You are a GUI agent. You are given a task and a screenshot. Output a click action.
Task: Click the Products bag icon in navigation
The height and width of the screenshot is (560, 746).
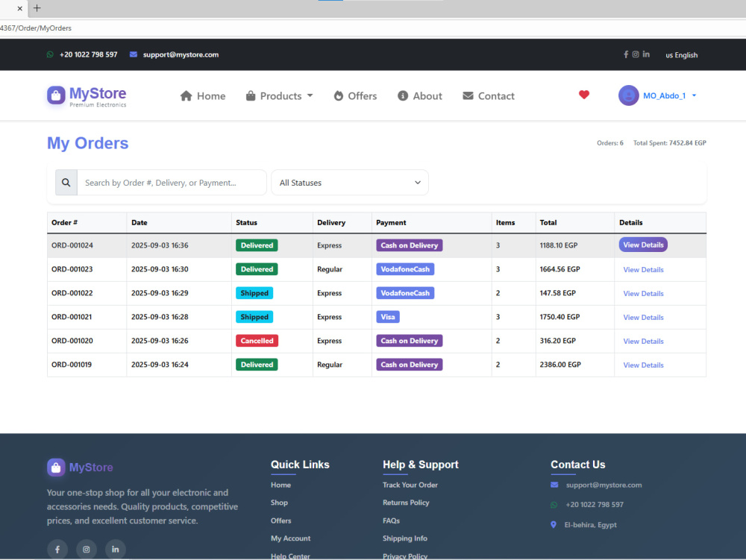251,95
